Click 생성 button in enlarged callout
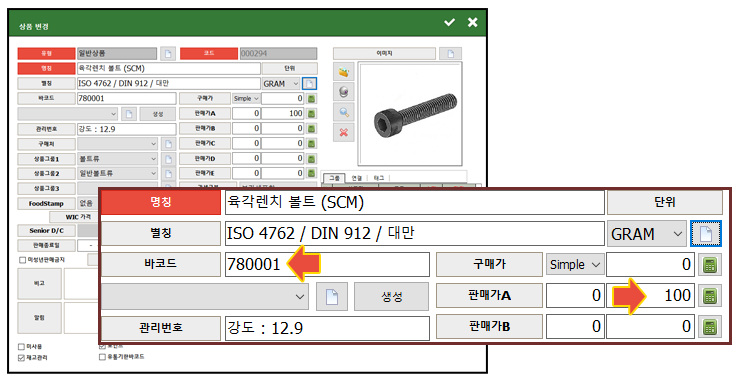Viewport: 740px width, 384px height. (x=391, y=296)
